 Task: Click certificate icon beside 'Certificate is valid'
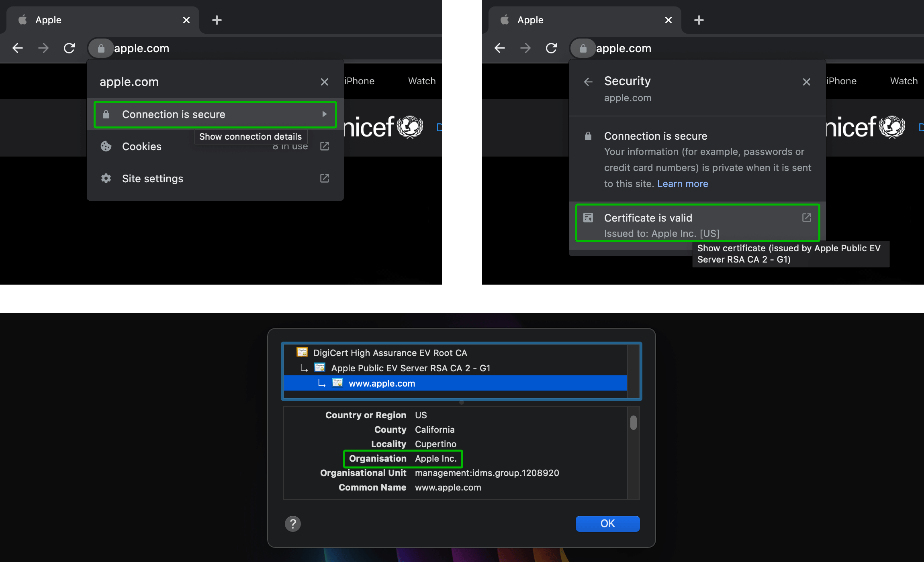point(588,218)
